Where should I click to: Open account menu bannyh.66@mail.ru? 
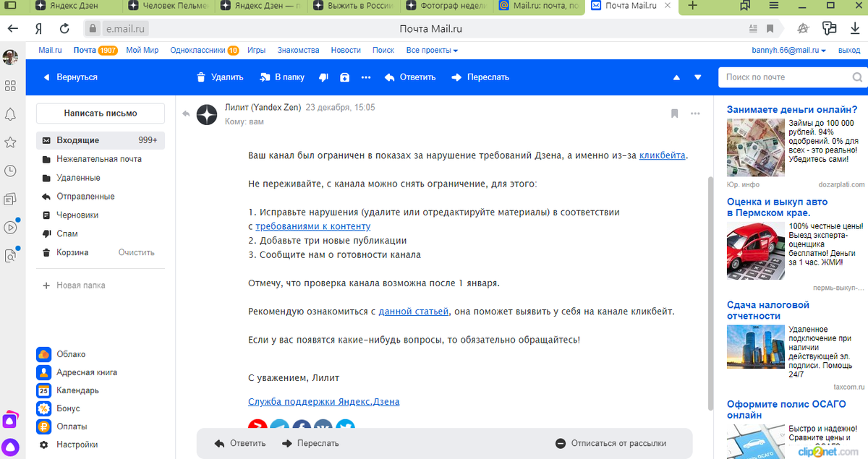(x=790, y=51)
